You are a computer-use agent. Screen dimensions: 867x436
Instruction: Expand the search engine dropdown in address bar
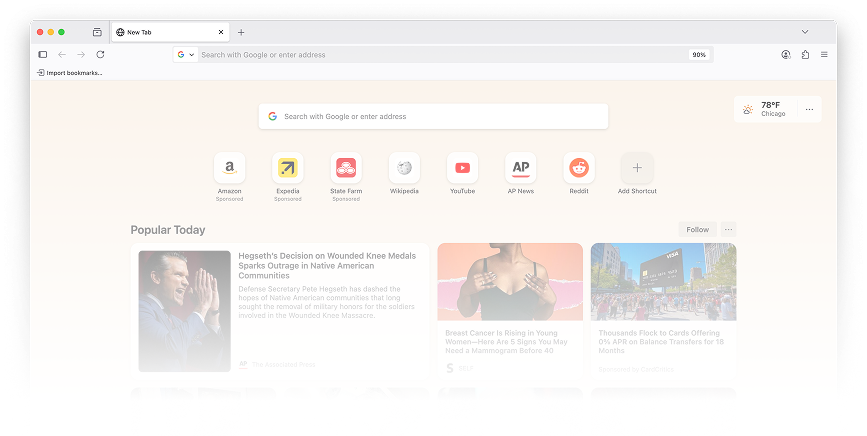point(186,55)
